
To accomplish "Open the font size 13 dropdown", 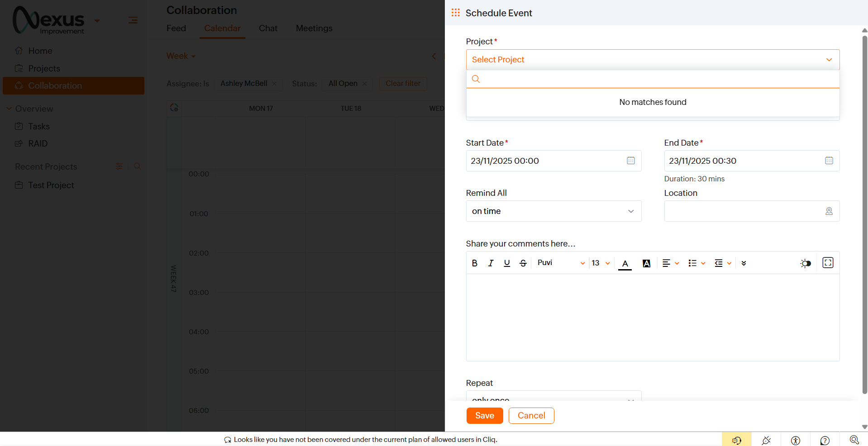I will click(x=601, y=263).
